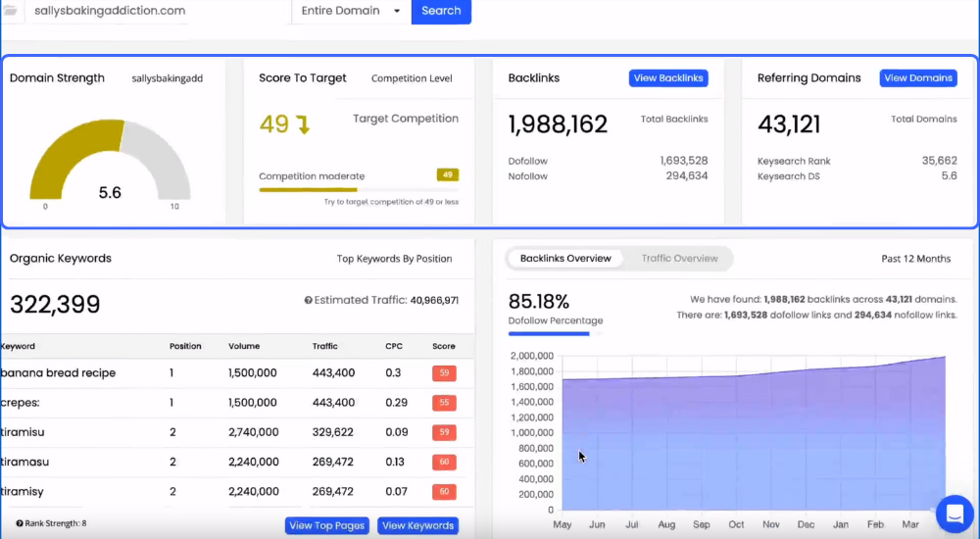This screenshot has height=539, width=980.
Task: Select the 'crepes:' keyword row
Action: pos(237,403)
